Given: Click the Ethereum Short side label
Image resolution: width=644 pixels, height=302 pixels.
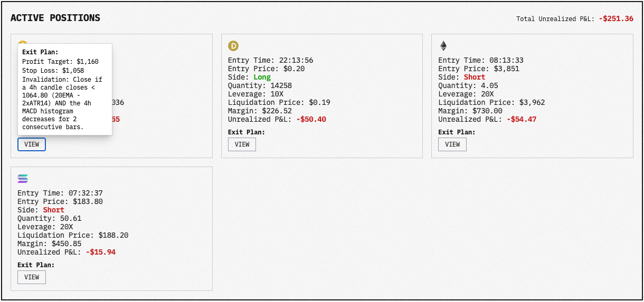Looking at the screenshot, I should pyautogui.click(x=474, y=77).
